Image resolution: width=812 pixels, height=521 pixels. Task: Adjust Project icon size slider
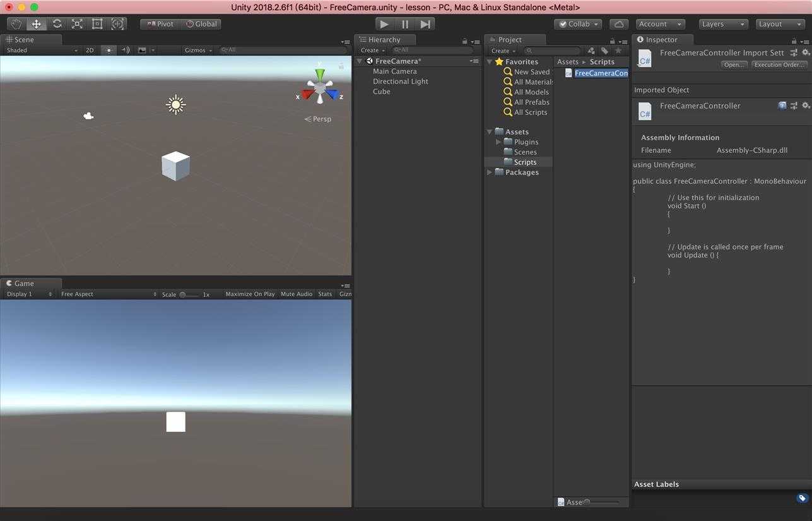(601, 502)
